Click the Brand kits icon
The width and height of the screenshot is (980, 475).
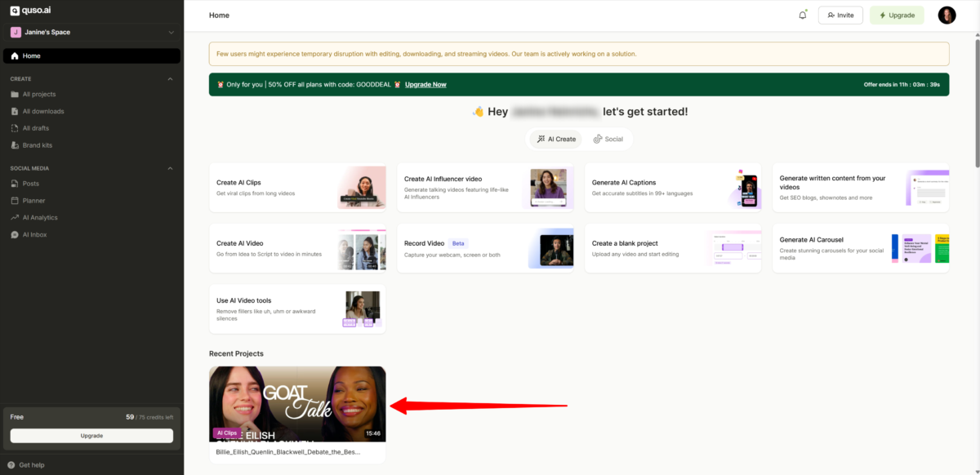click(15, 145)
